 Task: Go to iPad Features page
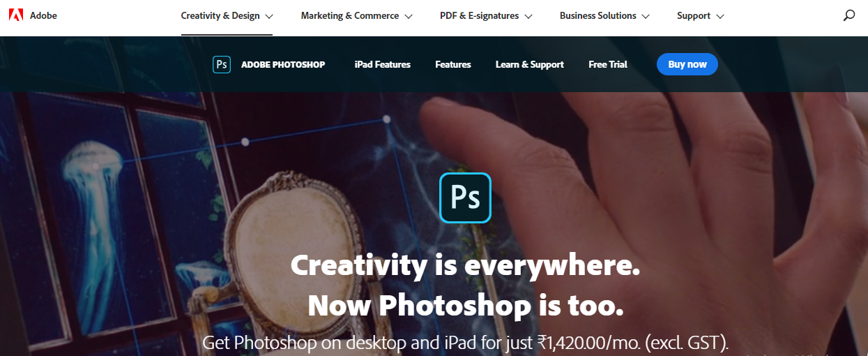(x=383, y=64)
